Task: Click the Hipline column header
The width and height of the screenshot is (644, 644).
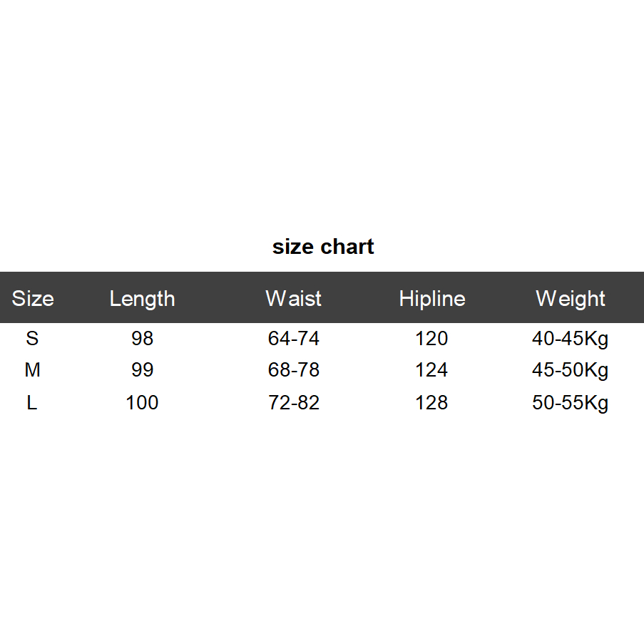Action: pos(431,298)
